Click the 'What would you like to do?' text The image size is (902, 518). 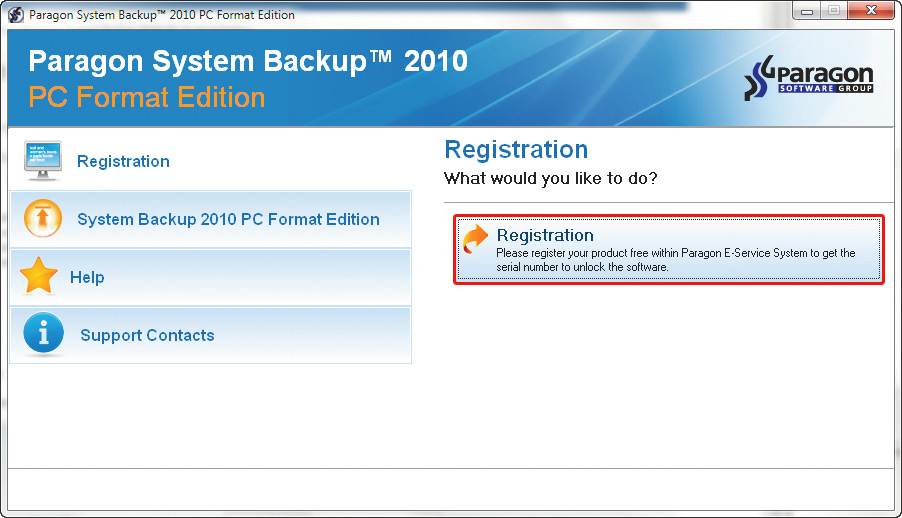(551, 179)
